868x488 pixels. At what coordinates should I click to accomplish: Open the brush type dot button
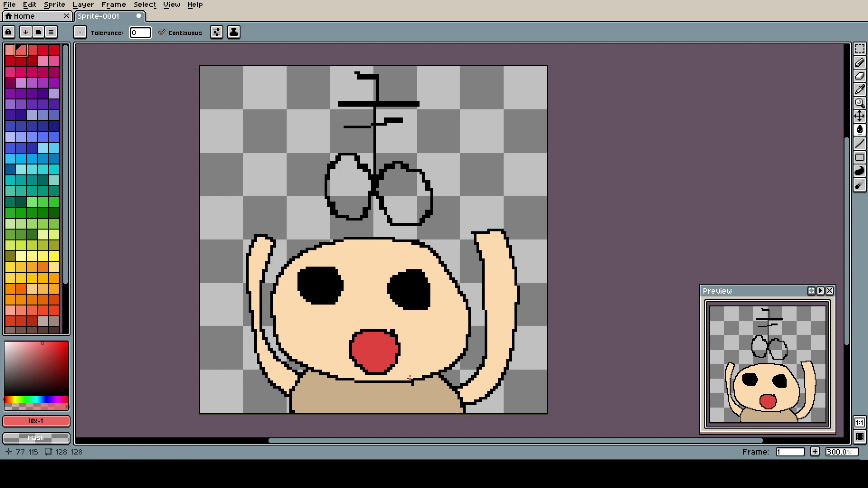[x=80, y=32]
